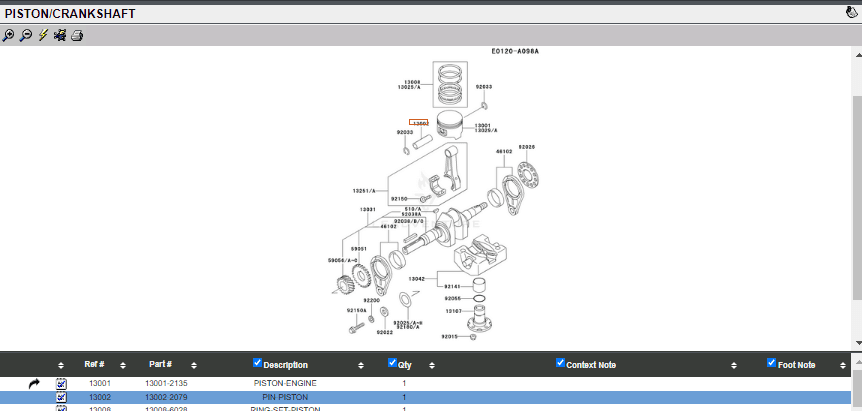Screen dimensions: 862x411
Task: Click the zoom in magnifier icon
Action: tap(8, 35)
